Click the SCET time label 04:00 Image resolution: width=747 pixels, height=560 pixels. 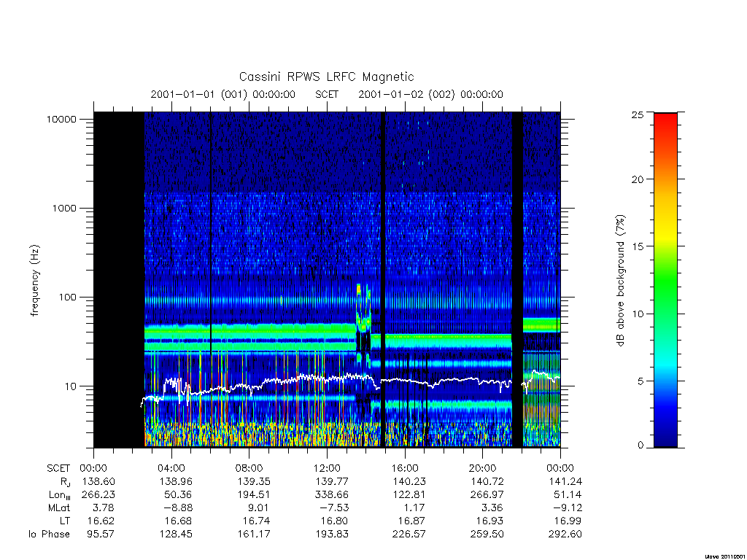[x=171, y=468]
